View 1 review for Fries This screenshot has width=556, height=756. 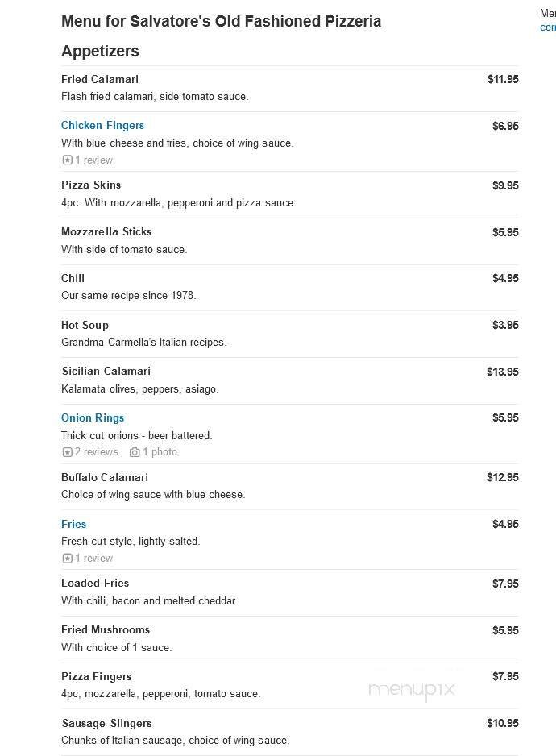(x=92, y=558)
